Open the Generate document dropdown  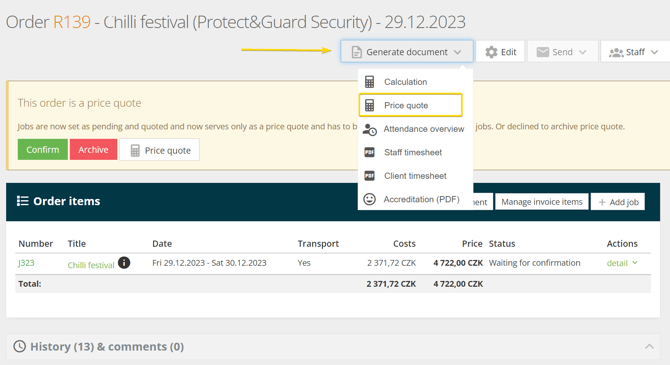407,52
